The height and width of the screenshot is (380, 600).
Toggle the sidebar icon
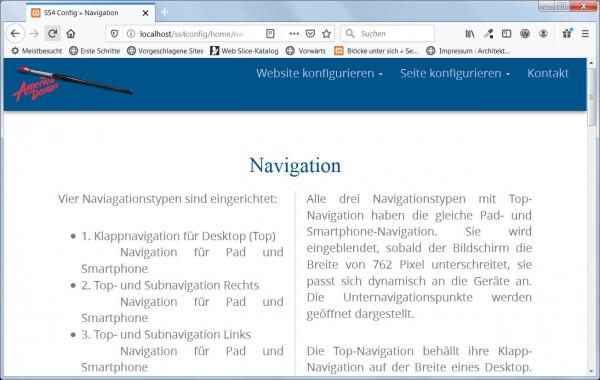pos(506,34)
